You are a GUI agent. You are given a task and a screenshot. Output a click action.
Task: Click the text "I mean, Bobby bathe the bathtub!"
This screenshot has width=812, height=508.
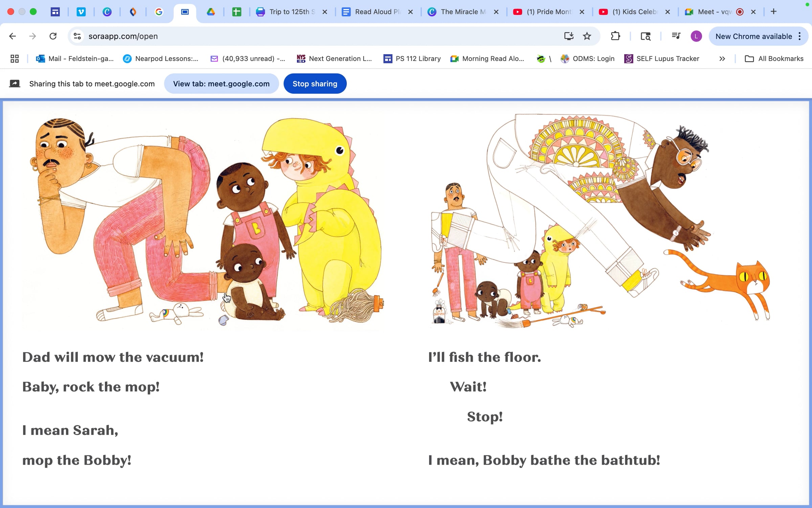pos(544,460)
